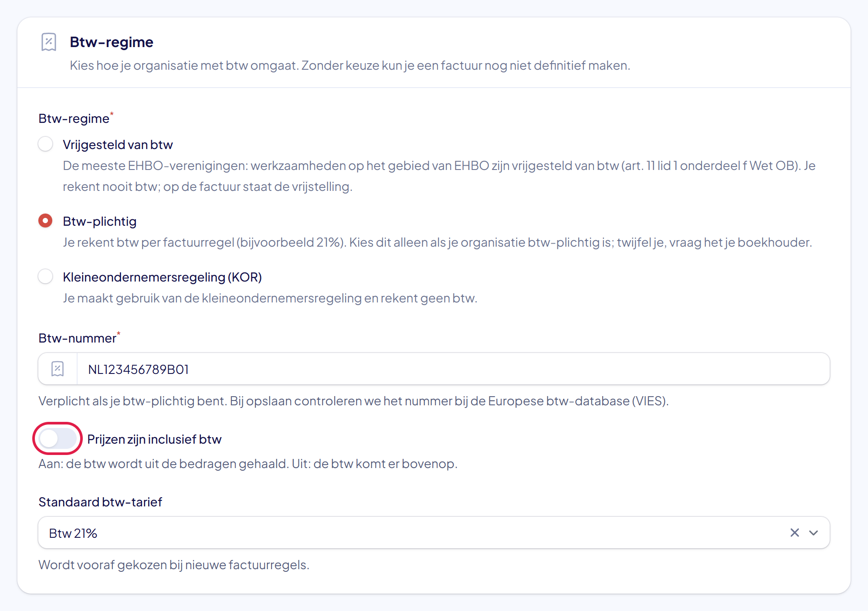This screenshot has width=868, height=611.
Task: Click the Standaard btw-tarief field label
Action: click(x=100, y=502)
